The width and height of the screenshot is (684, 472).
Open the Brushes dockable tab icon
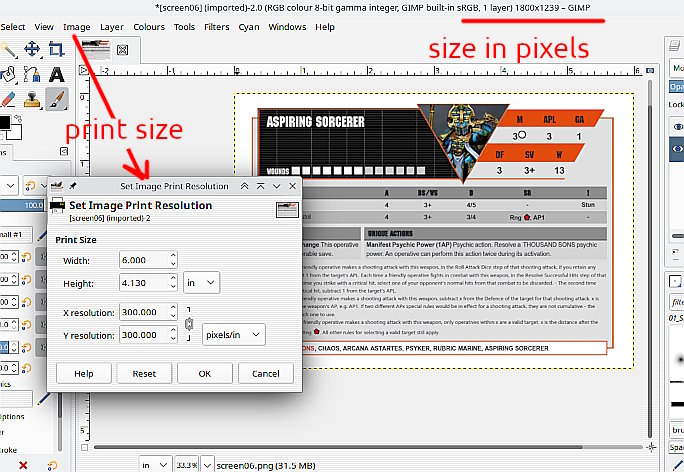674,281
